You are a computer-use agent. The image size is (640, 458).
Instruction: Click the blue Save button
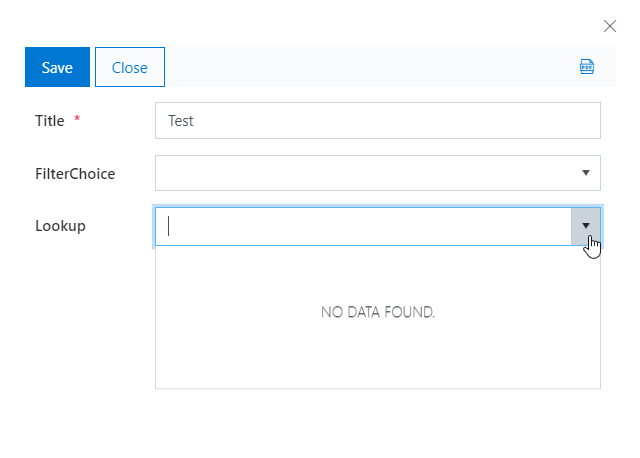(x=57, y=67)
